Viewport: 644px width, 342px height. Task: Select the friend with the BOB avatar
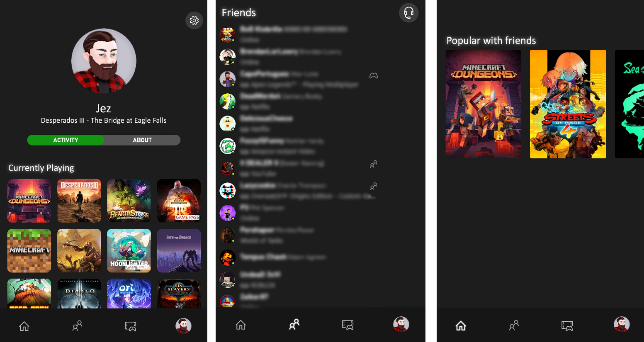pos(228,34)
